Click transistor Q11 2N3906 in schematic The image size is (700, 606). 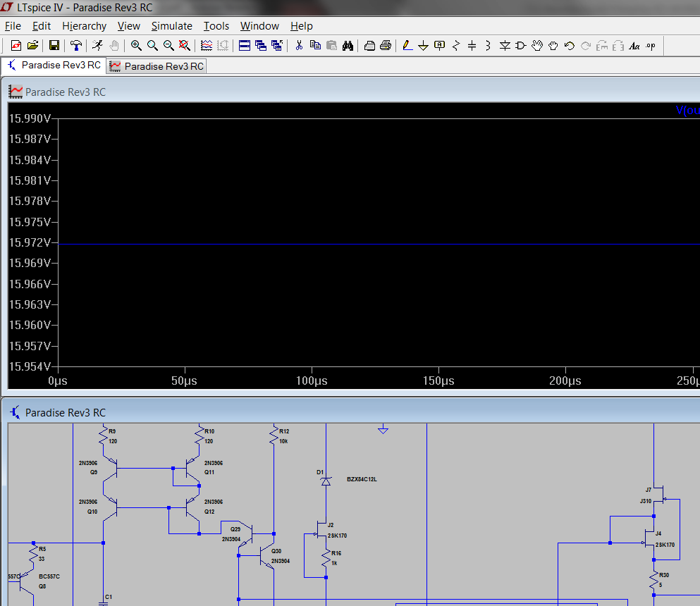coord(193,468)
